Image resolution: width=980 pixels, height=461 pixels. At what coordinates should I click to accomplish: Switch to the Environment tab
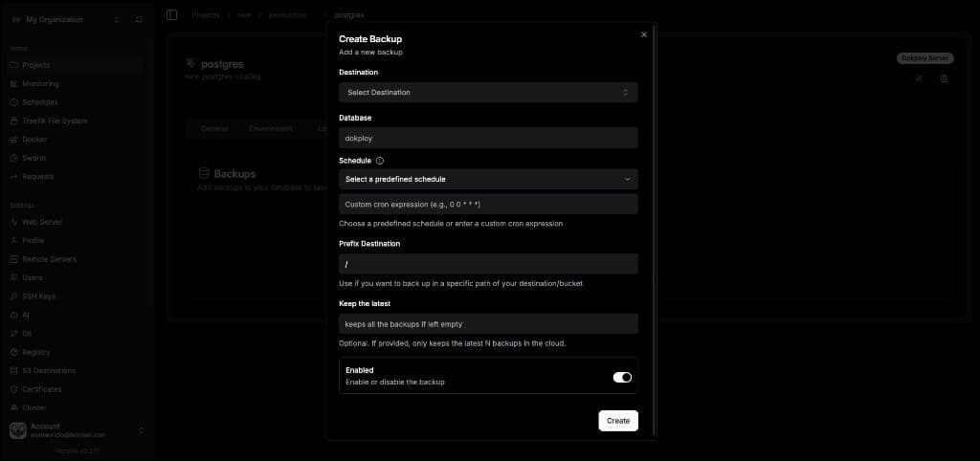(270, 129)
